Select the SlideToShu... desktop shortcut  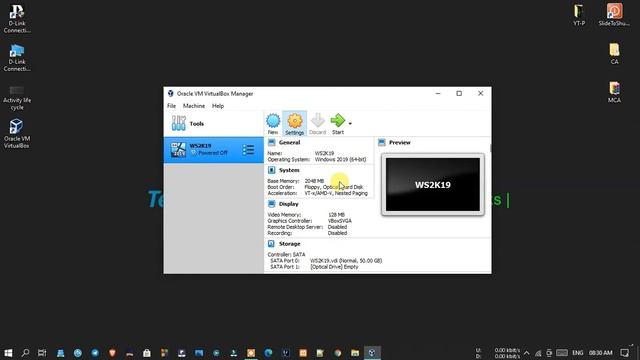coord(614,15)
